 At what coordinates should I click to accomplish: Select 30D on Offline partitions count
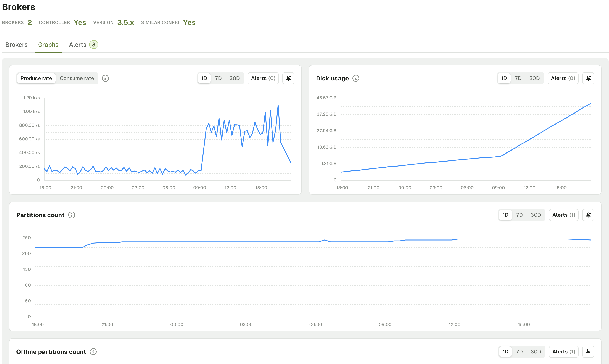(x=536, y=352)
